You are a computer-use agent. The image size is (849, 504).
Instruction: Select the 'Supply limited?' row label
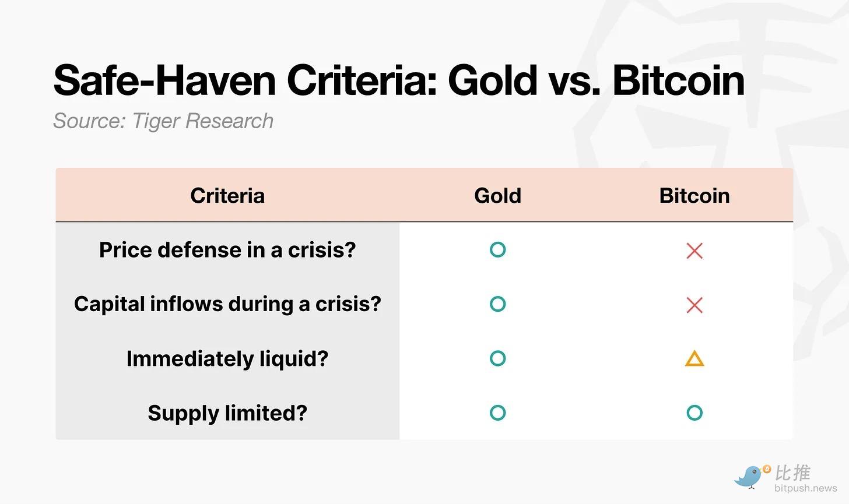click(227, 413)
